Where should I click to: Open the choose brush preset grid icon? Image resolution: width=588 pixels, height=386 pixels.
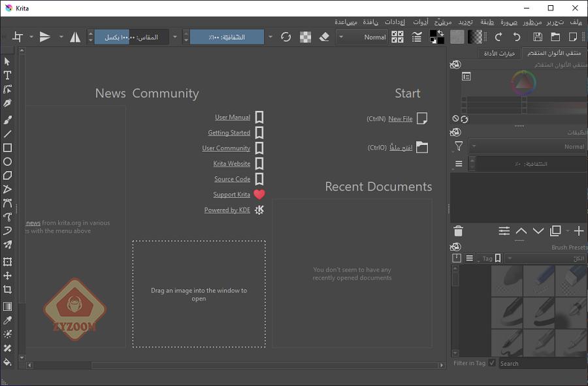(397, 37)
